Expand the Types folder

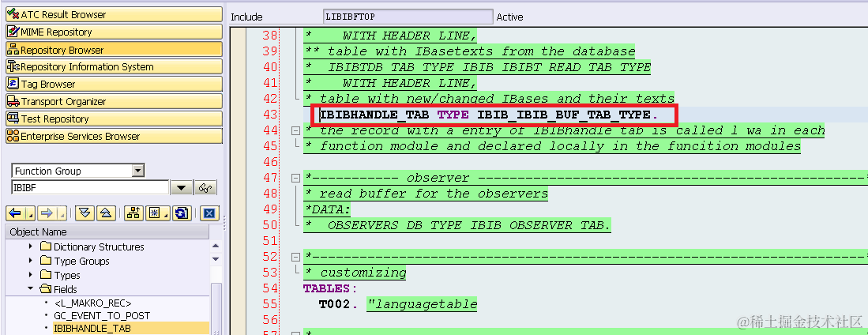tap(31, 275)
